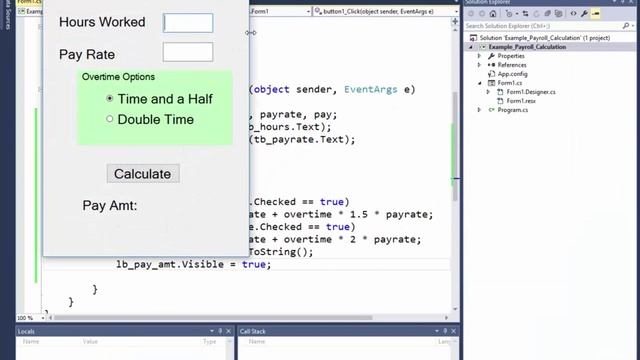
Task: Click the Hours Worked text box
Action: pos(188,23)
